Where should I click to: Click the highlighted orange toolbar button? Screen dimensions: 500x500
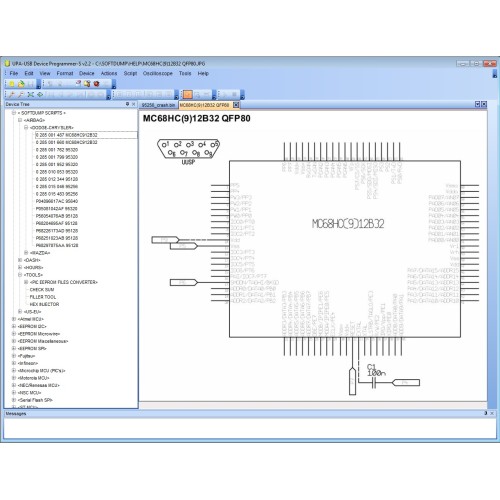pyautogui.click(x=188, y=95)
